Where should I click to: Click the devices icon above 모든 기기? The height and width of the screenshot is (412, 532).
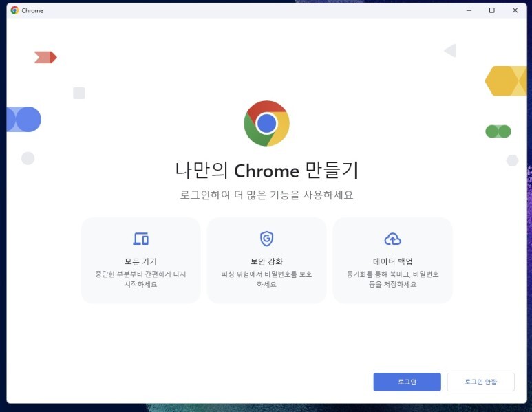pyautogui.click(x=141, y=239)
